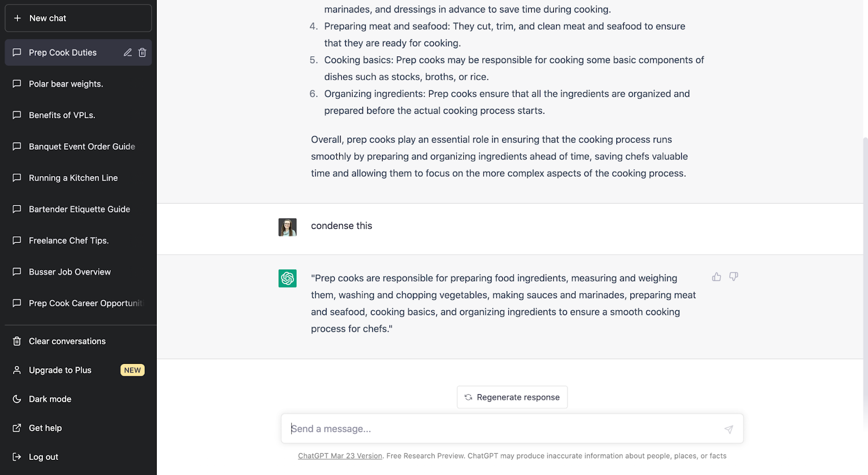Screen dimensions: 868x475
Task: Delete the Prep Cook Duties chat via trash icon
Action: pos(142,53)
